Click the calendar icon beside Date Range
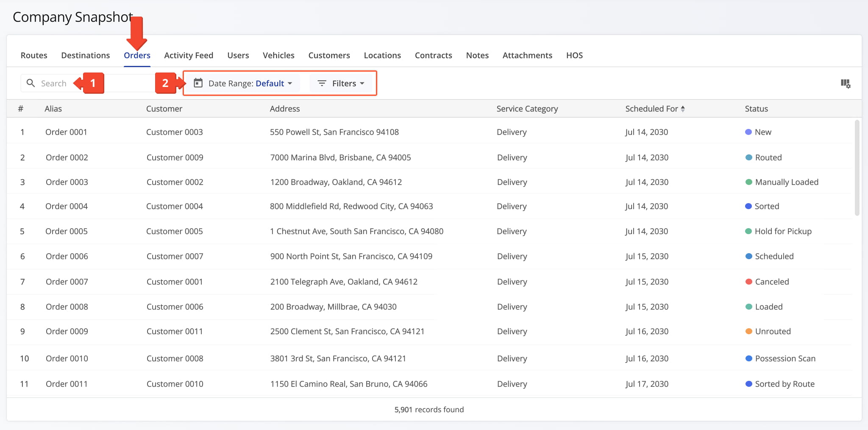868x430 pixels. pos(198,83)
